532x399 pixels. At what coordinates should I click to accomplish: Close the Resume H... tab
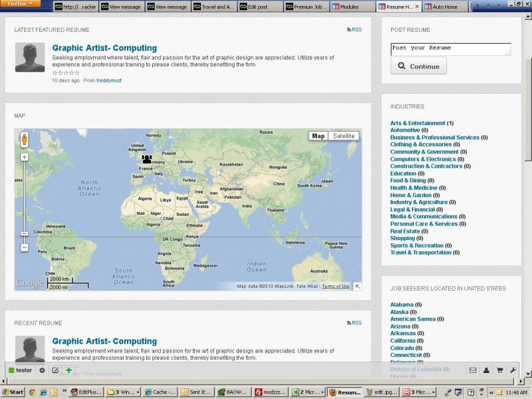tap(417, 7)
